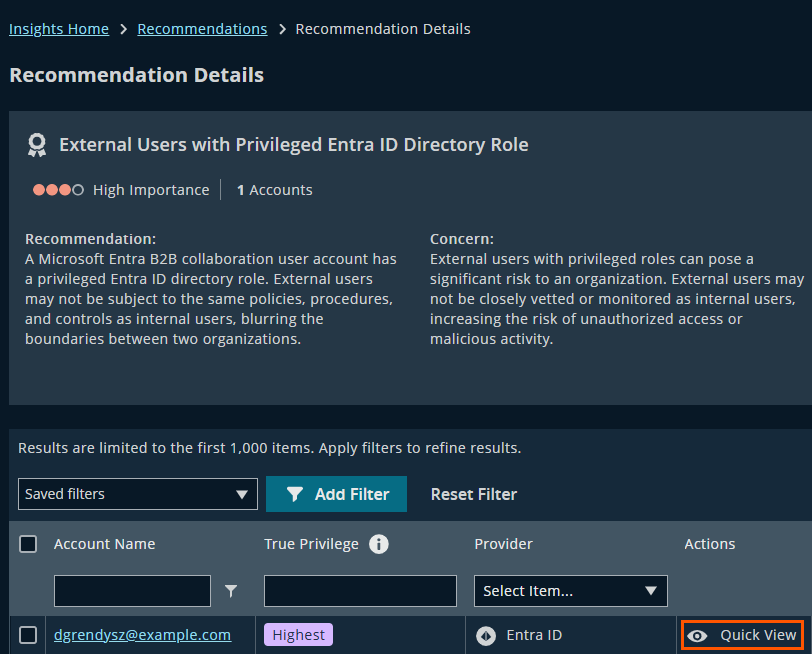Screen dimensions: 812x654
Task: Focus the Account Name filter input
Action: coord(132,591)
